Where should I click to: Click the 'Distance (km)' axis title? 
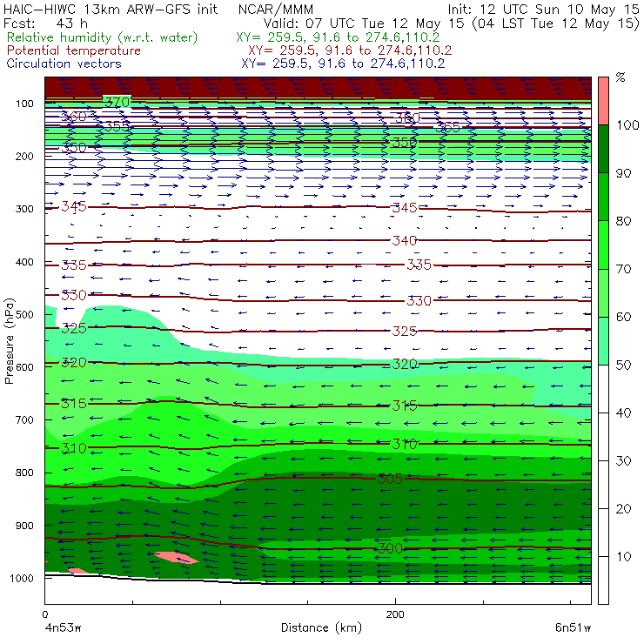pos(321,627)
